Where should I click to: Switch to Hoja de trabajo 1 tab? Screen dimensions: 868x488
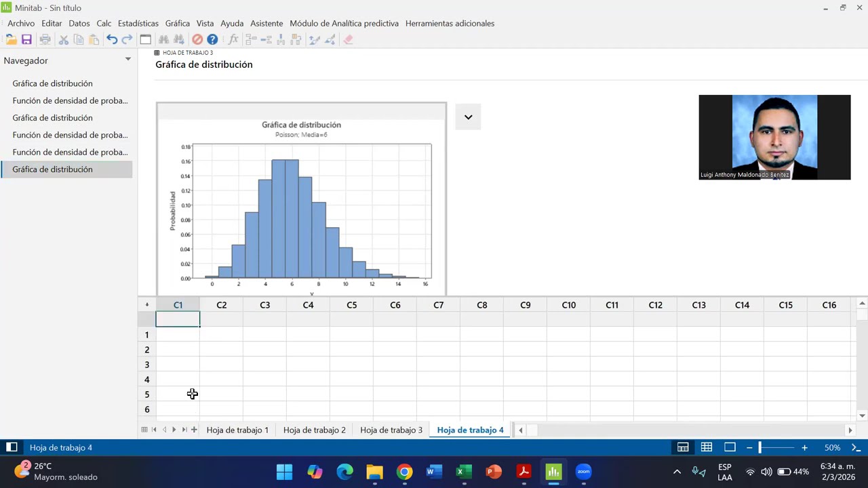237,430
